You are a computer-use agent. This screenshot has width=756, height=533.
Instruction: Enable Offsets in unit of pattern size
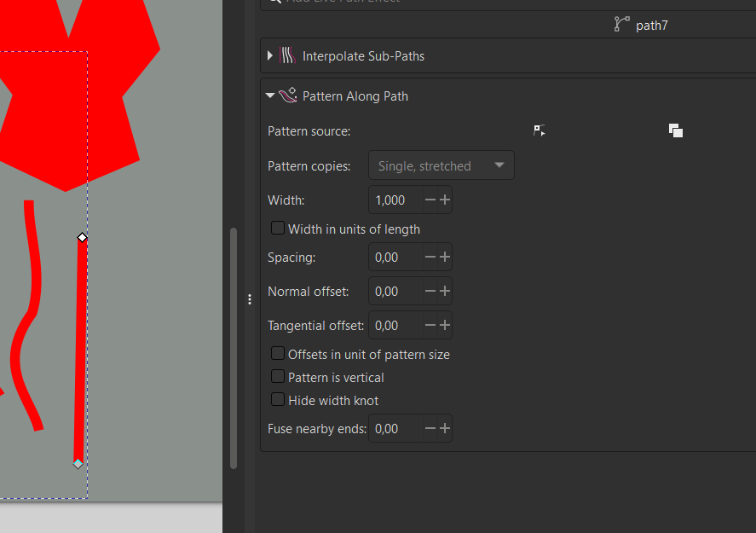[x=278, y=354]
